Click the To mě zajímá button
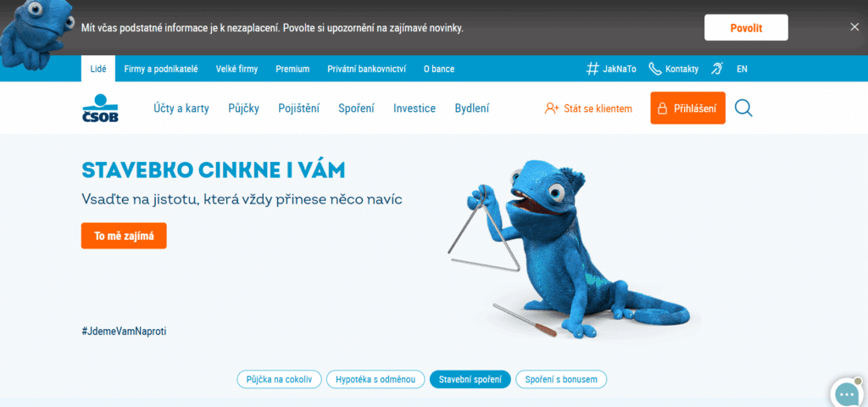The height and width of the screenshot is (407, 868). [124, 236]
